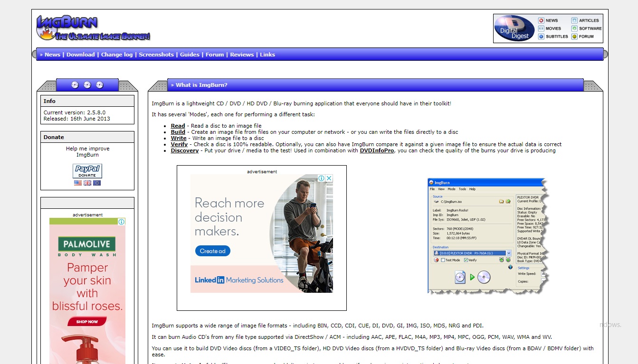Follow the Build mode link
The image size is (638, 364).
click(x=178, y=132)
